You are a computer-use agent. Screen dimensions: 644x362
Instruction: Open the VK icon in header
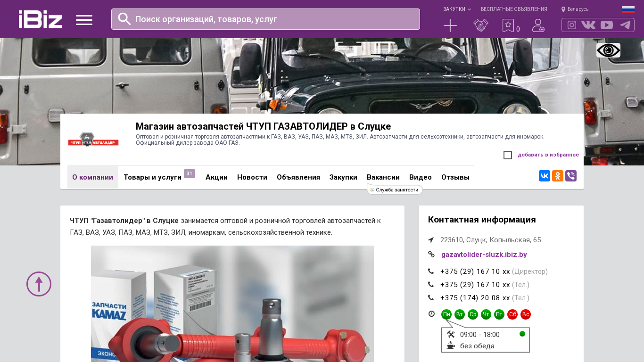point(588,25)
